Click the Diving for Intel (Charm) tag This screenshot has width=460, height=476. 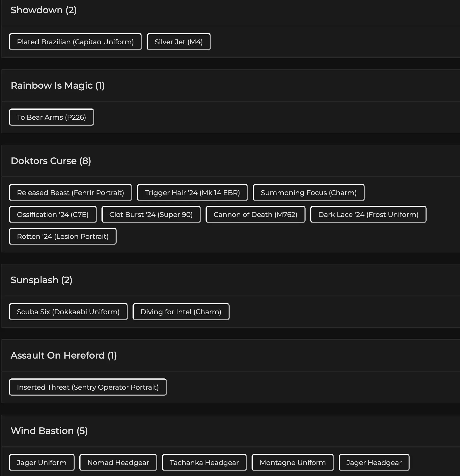point(181,312)
